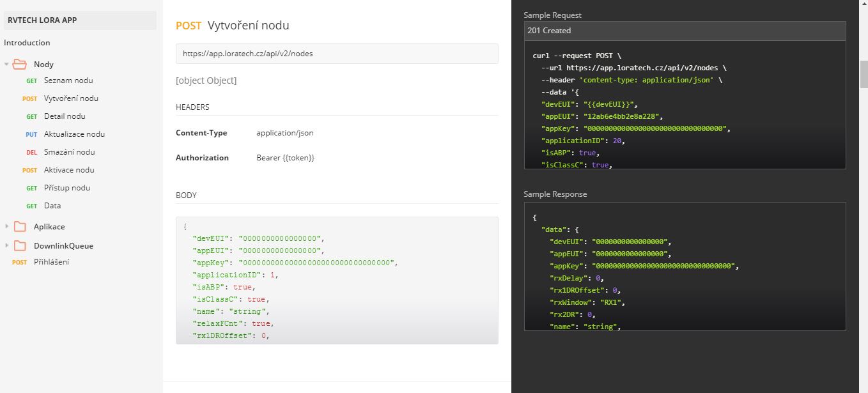
Task: Click the endpoint URL field
Action: 337,54
